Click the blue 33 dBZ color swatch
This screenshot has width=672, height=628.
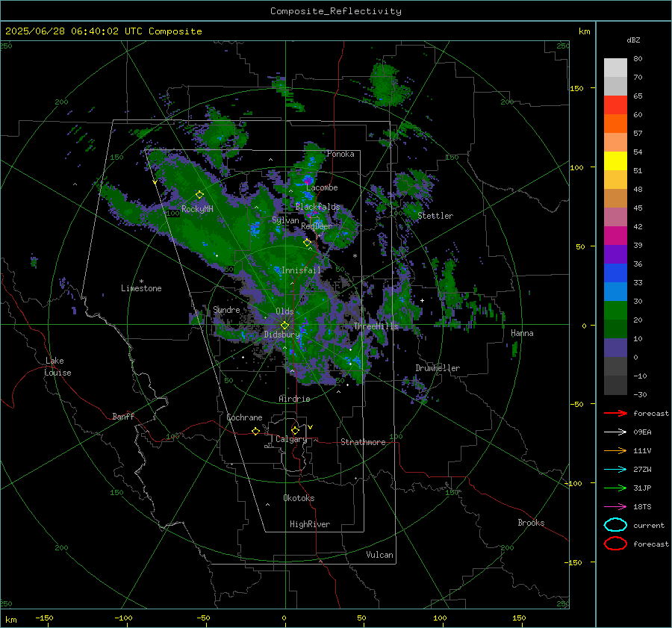pyautogui.click(x=615, y=273)
